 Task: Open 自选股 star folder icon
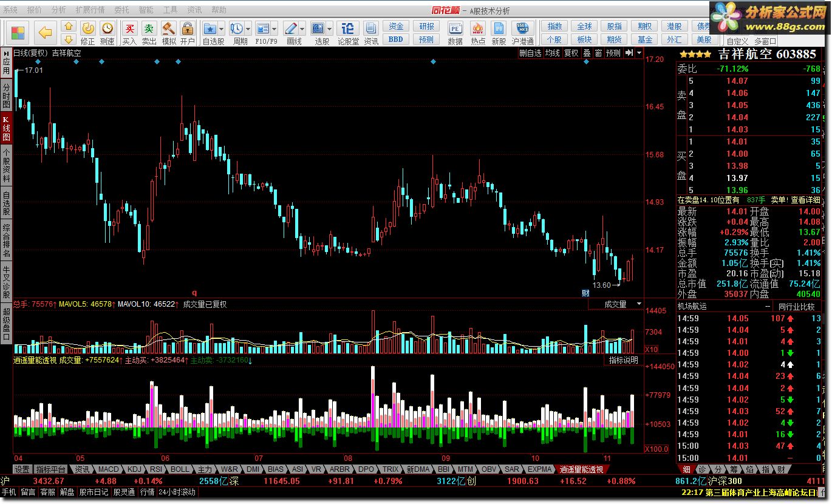[210, 29]
